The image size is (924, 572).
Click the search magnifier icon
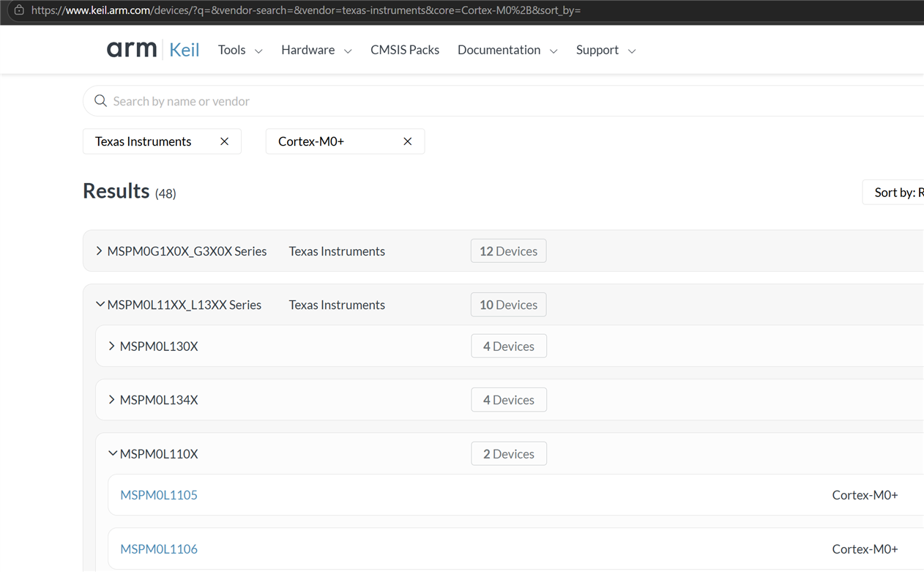pyautogui.click(x=101, y=101)
